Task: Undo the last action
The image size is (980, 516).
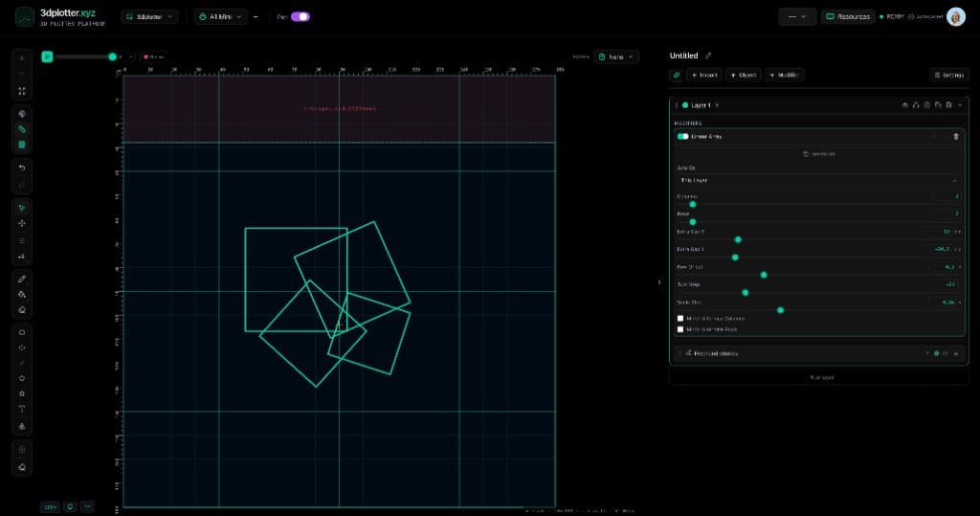Action: pyautogui.click(x=22, y=168)
